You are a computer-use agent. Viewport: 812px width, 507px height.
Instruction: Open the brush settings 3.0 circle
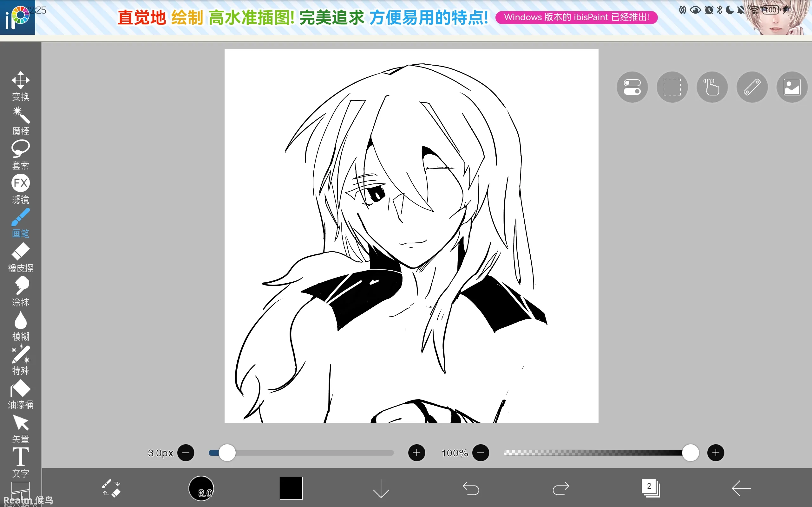(x=201, y=488)
